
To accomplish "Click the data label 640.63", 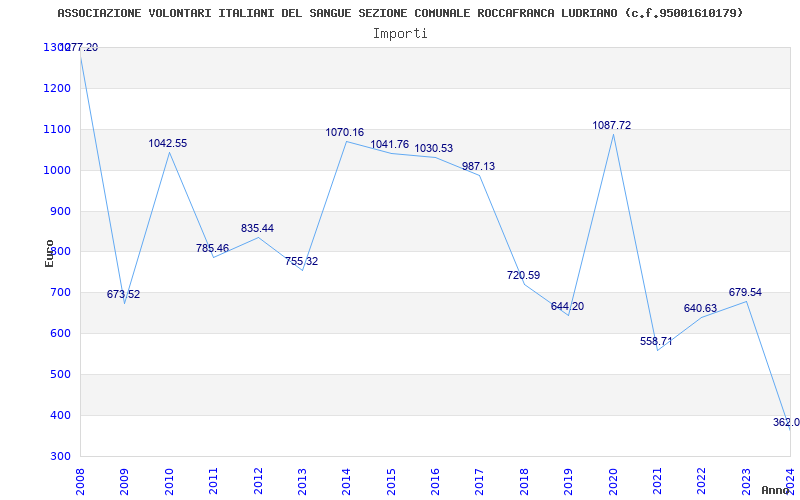I will pyautogui.click(x=700, y=309).
